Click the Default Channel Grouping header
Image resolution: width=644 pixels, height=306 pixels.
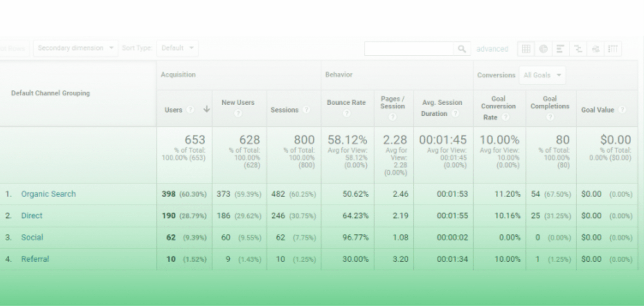50,93
